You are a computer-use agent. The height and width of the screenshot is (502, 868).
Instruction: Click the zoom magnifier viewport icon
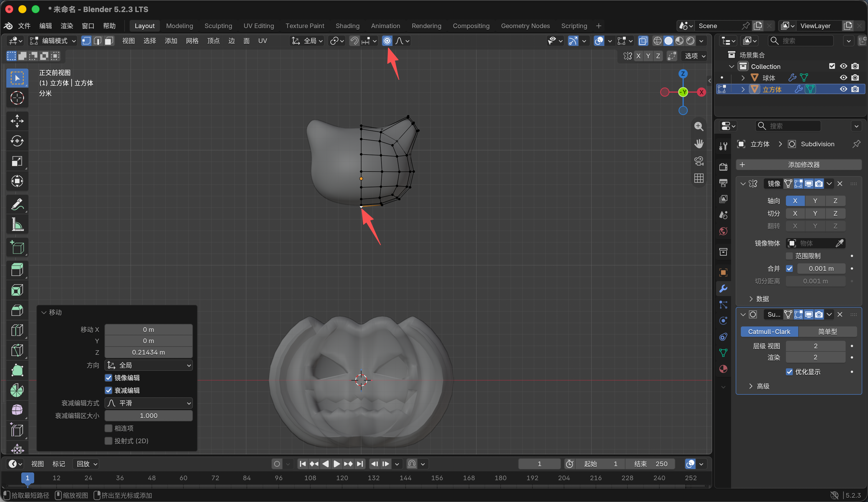pyautogui.click(x=699, y=127)
